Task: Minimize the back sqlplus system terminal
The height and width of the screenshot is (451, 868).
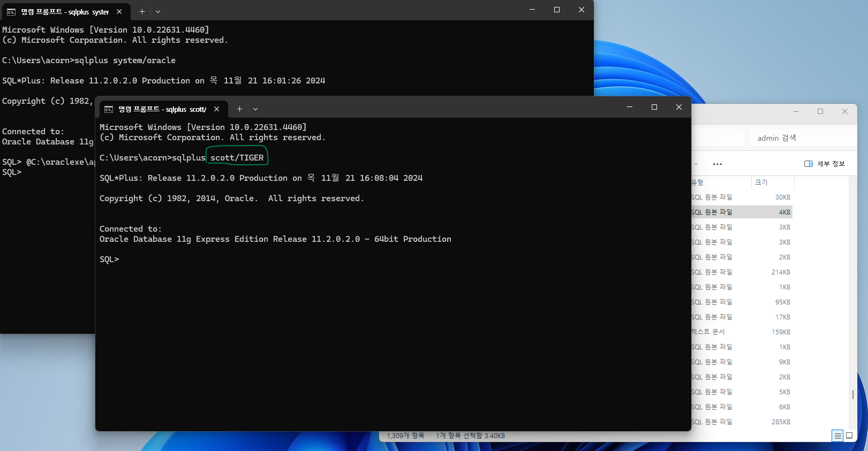Action: tap(532, 10)
